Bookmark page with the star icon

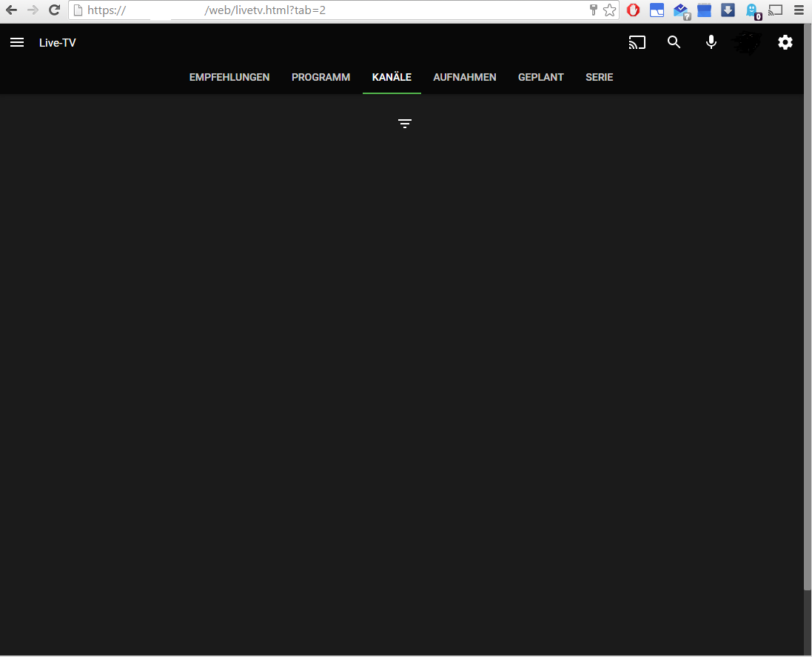(x=609, y=10)
